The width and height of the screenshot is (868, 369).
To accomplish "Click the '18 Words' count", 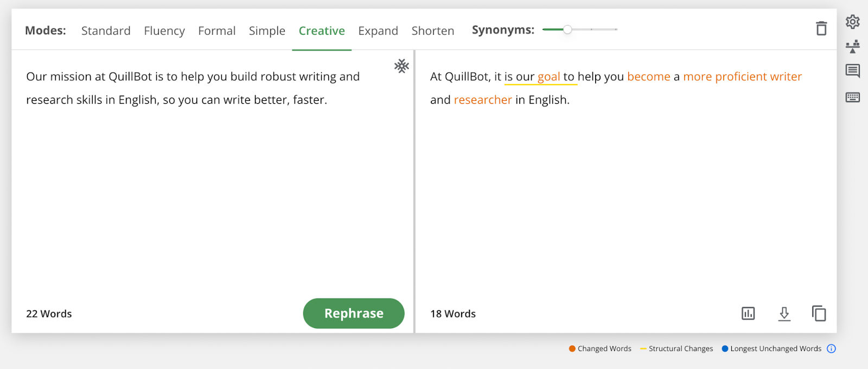I will pyautogui.click(x=453, y=314).
